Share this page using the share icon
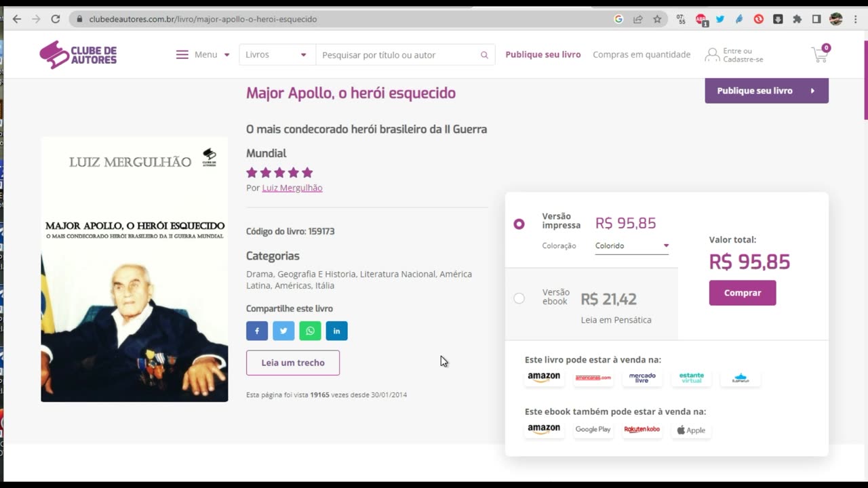 click(x=638, y=19)
